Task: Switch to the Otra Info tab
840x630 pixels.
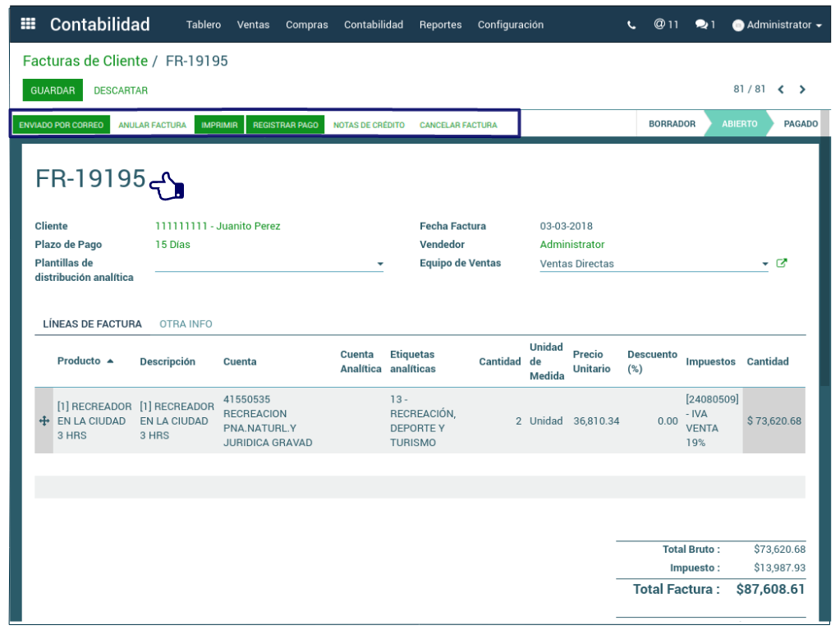Action: coord(186,324)
